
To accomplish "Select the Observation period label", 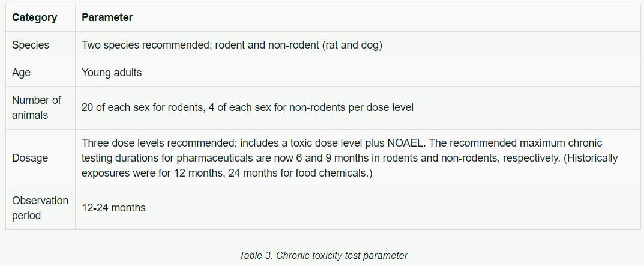I will [x=40, y=208].
